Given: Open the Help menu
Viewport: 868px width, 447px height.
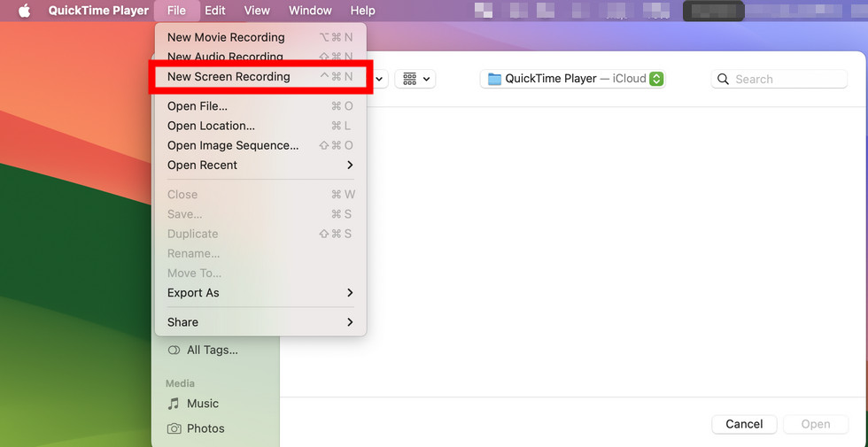Looking at the screenshot, I should coord(362,11).
